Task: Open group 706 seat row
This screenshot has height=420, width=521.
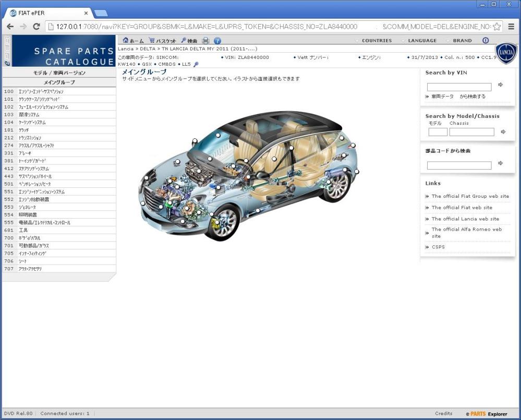Action: 59,261
